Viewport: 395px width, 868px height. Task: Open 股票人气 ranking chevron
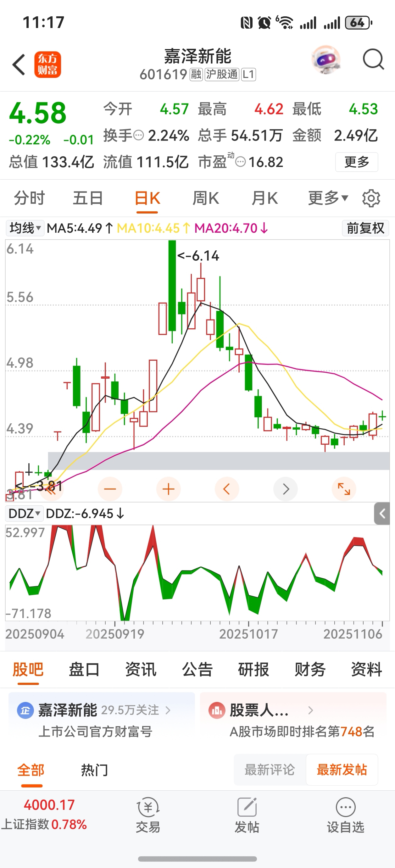[x=310, y=710]
